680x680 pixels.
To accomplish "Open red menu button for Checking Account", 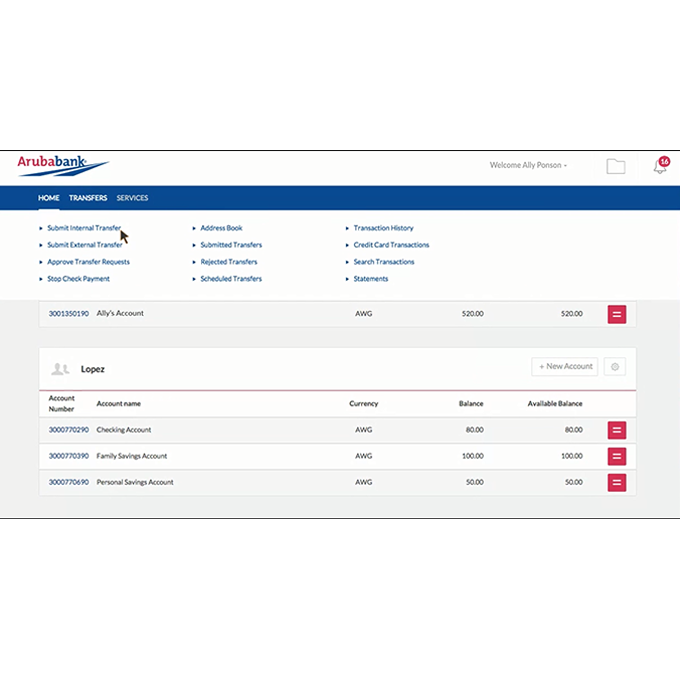I will [x=617, y=430].
